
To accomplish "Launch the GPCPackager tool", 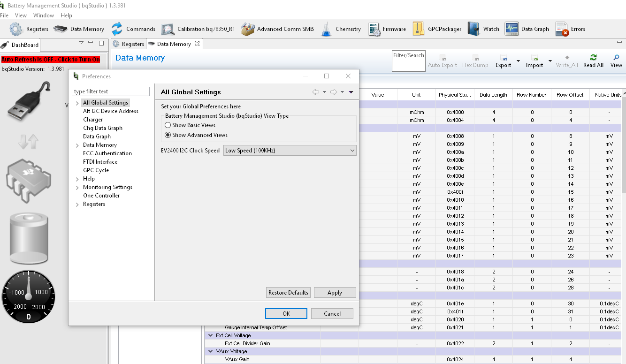I will tap(437, 29).
